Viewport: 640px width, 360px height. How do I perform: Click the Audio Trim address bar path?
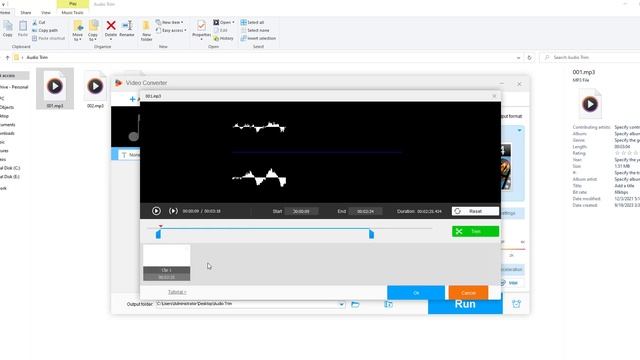click(37, 58)
